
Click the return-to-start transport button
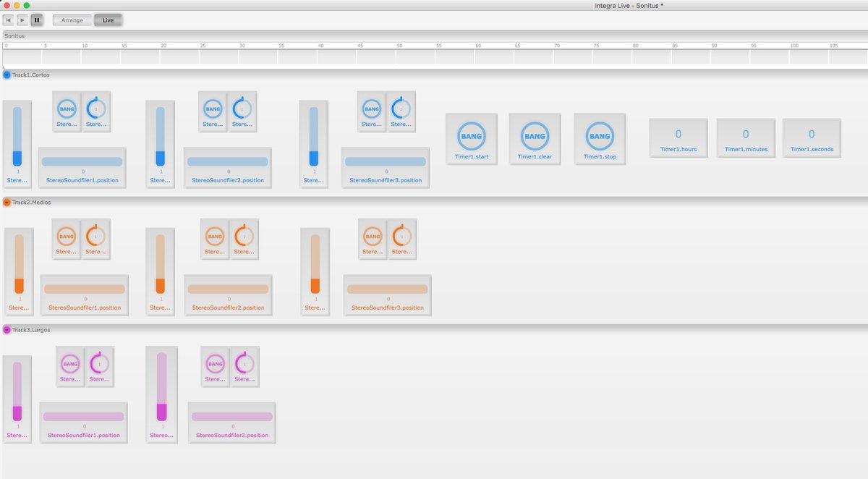9,20
